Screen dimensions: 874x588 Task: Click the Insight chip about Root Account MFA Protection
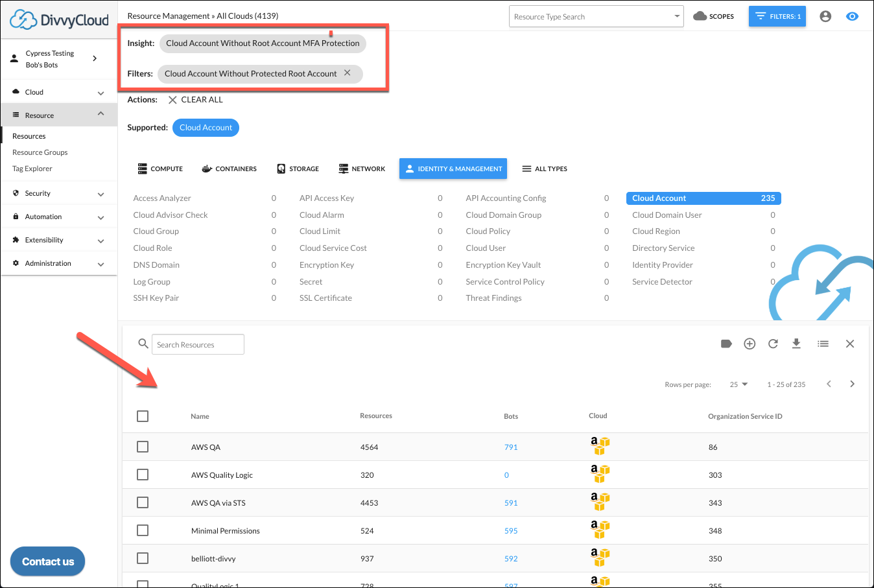(263, 43)
